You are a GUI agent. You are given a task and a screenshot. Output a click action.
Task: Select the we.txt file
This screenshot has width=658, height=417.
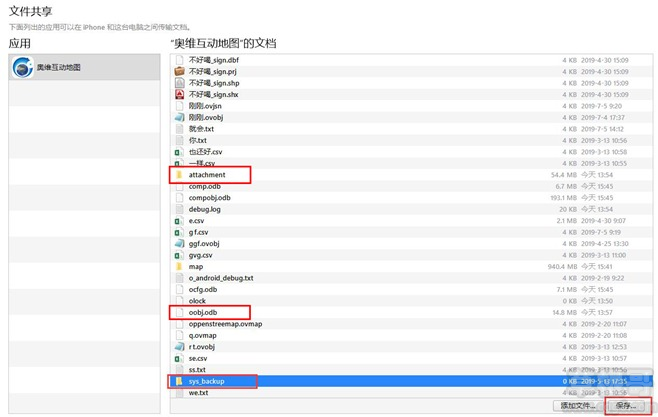pos(198,393)
